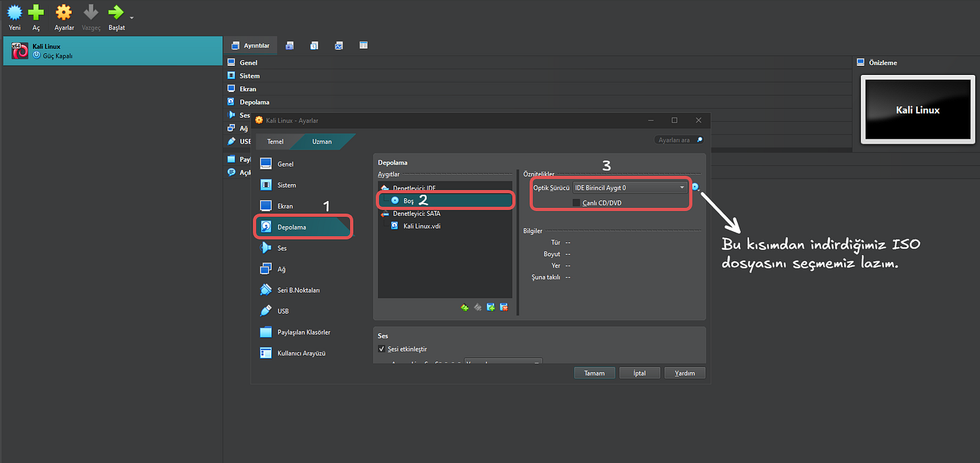Open the IDE Birincil Aygıt 0 dropdown
The height and width of the screenshot is (463, 980).
(x=630, y=188)
